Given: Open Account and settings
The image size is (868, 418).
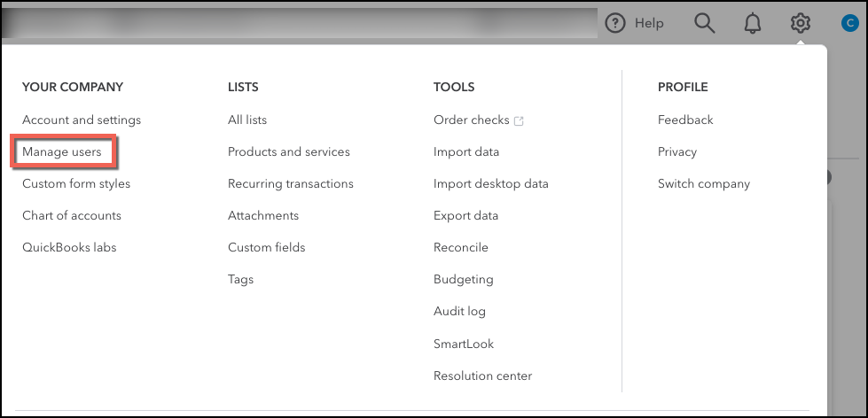Looking at the screenshot, I should tap(82, 120).
